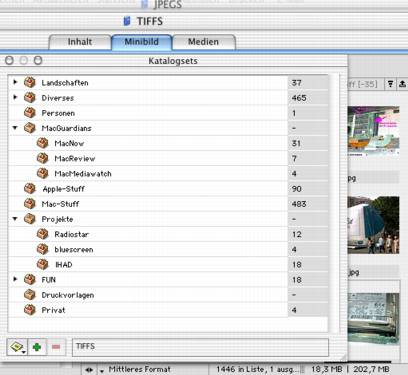
Task: Click the Mac-Stuff catalog set icon
Action: pos(30,204)
